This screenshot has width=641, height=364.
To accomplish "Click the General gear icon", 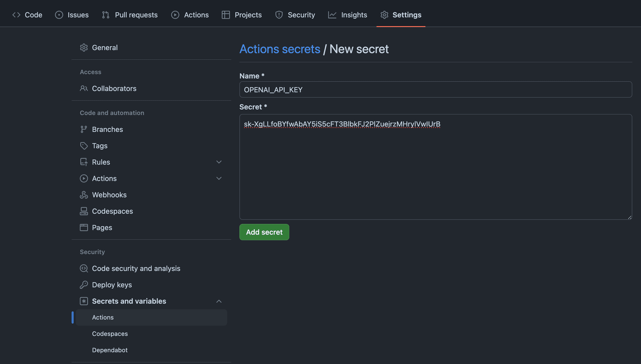I will [83, 48].
